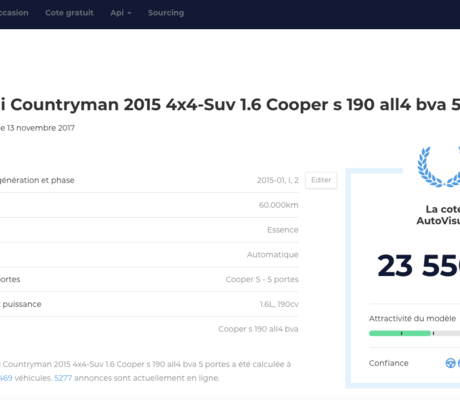Viewport: 460px width, 400px height.
Task: Click the laurel wreath badge icon
Action: click(x=439, y=166)
